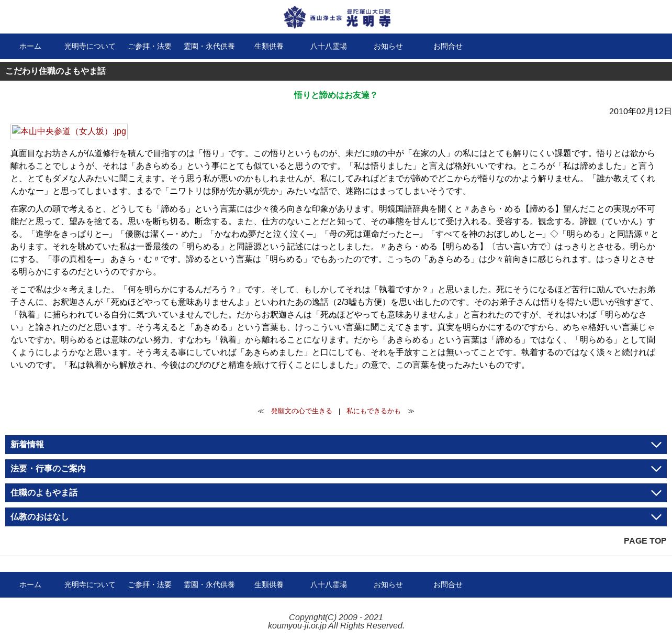Screen dimensions: 672x640
Task: Expand the 法要・行事のご案内 chevron
Action: tap(656, 469)
